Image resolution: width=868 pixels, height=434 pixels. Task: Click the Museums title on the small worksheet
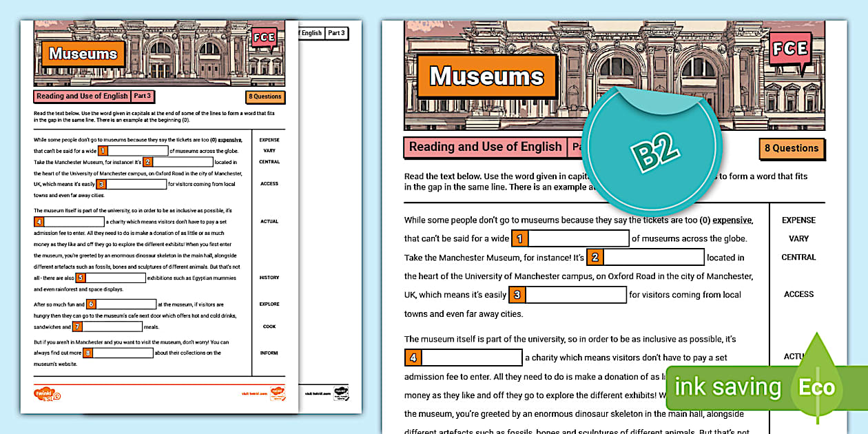[83, 54]
